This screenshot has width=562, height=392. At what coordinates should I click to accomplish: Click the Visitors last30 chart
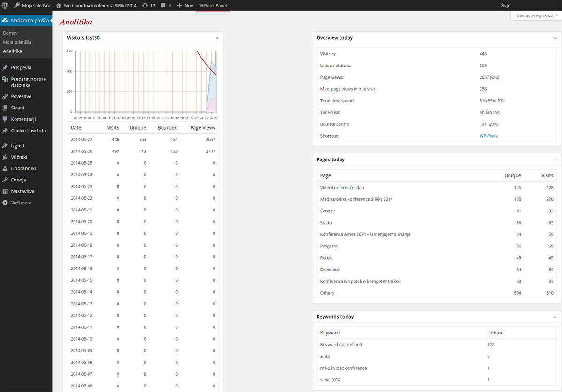146,81
